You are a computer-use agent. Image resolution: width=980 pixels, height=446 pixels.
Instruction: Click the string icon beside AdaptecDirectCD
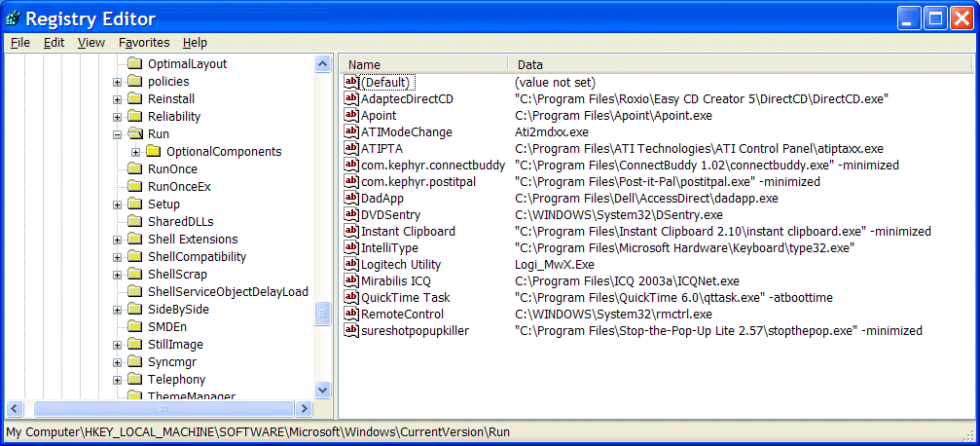(x=351, y=98)
